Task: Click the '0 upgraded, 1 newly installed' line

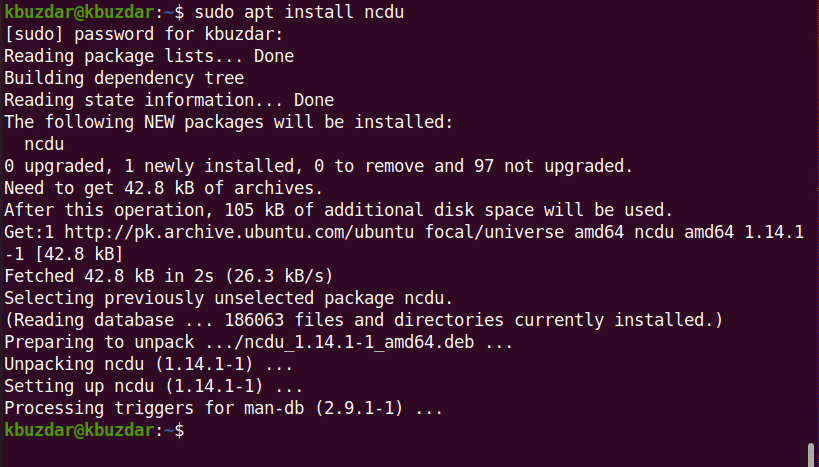Action: coord(318,166)
